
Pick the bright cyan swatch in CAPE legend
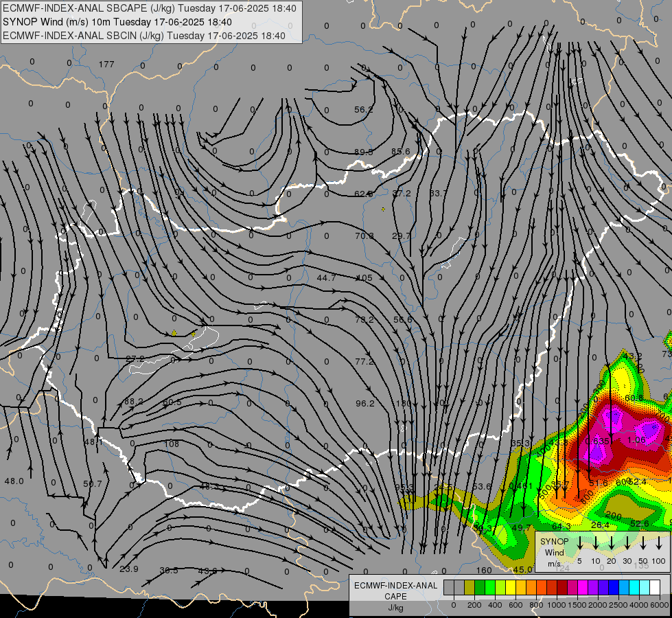[634, 588]
